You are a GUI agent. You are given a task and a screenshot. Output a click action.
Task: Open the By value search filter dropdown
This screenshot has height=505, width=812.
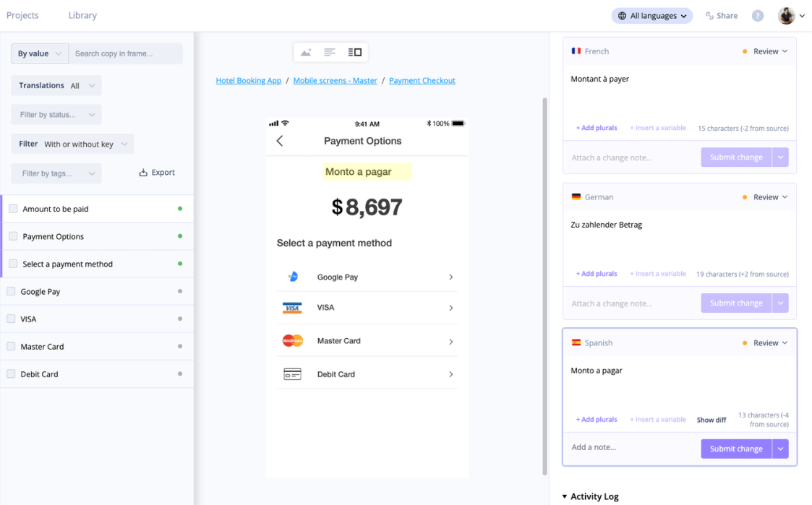point(39,53)
